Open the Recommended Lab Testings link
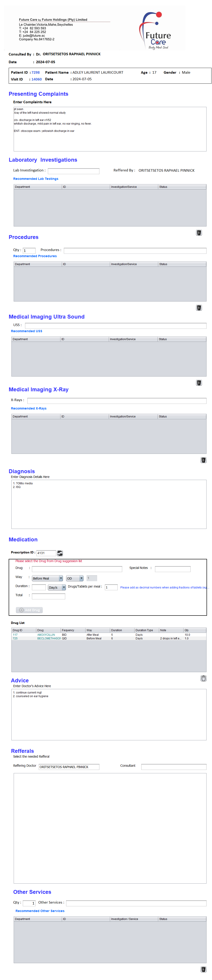The image size is (212, 980). point(36,179)
